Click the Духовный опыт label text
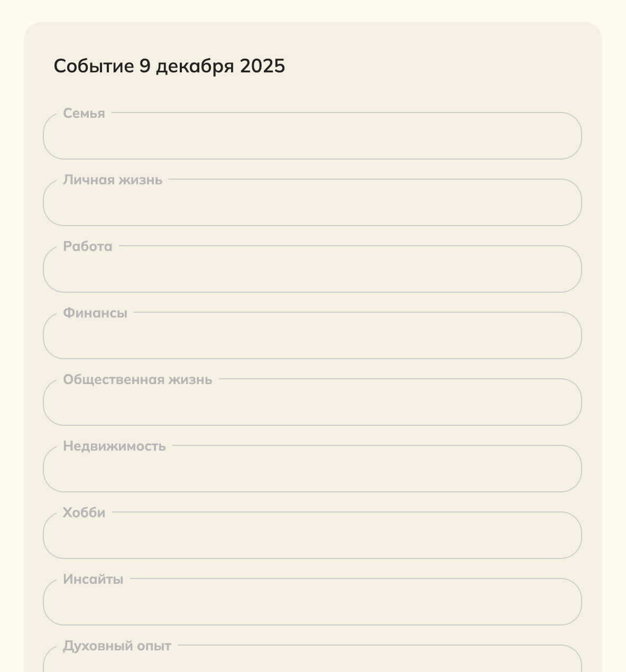Image resolution: width=626 pixels, height=672 pixels. (117, 646)
